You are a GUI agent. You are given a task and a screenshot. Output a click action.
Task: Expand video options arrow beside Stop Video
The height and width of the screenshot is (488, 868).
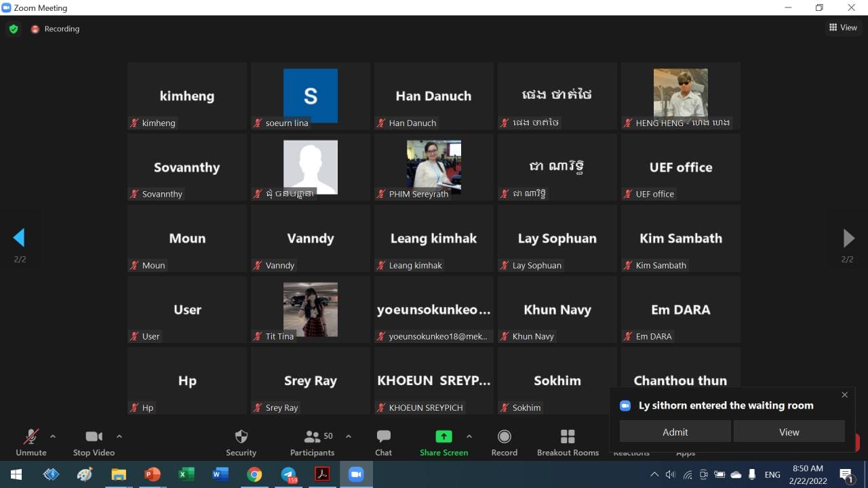point(119,436)
